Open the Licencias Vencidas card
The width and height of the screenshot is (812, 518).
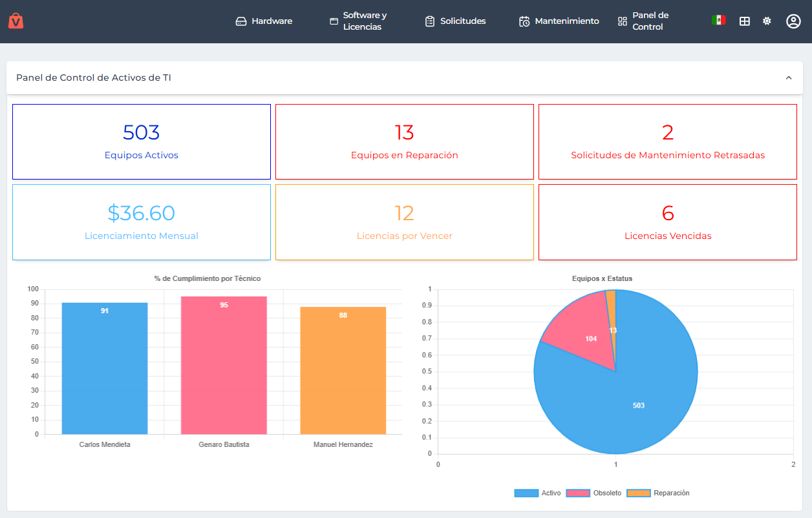(x=668, y=222)
